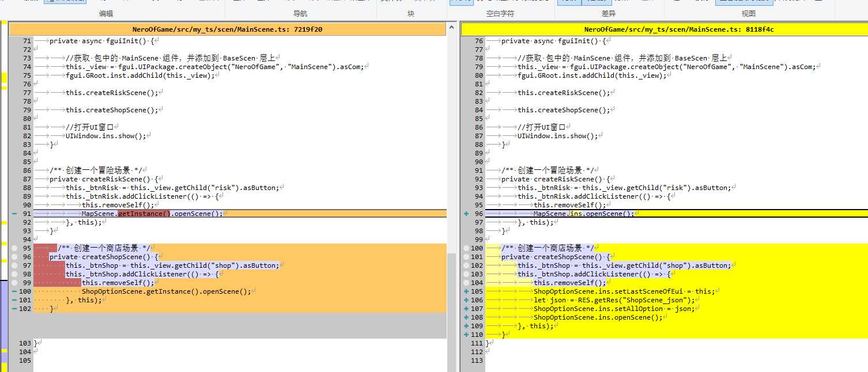Click right line ShopOptionSceen.ins.openScene();

pos(598,317)
